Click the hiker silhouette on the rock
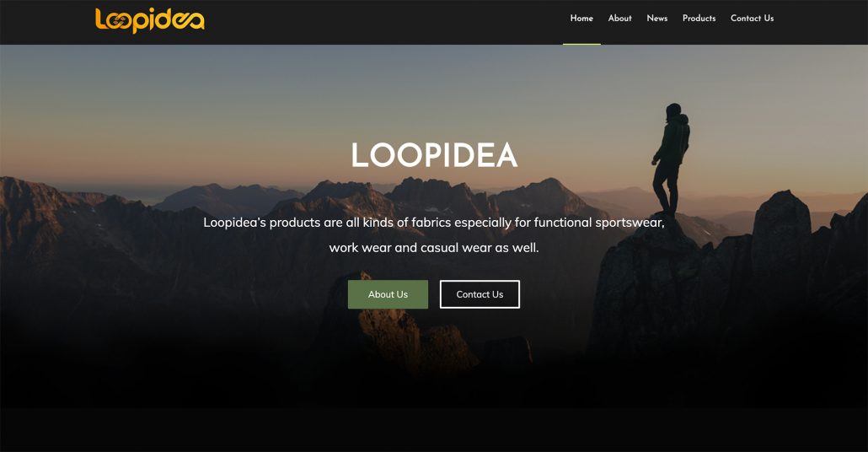 (671, 159)
